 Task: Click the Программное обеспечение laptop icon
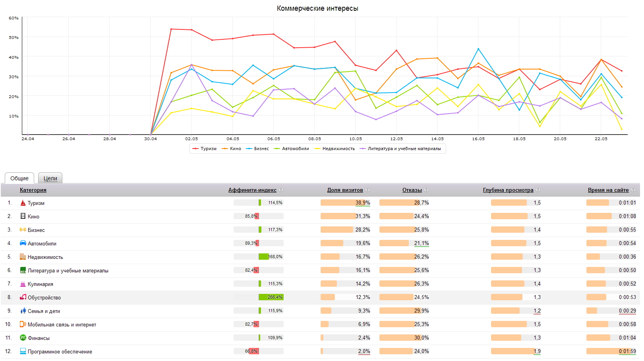click(23, 351)
